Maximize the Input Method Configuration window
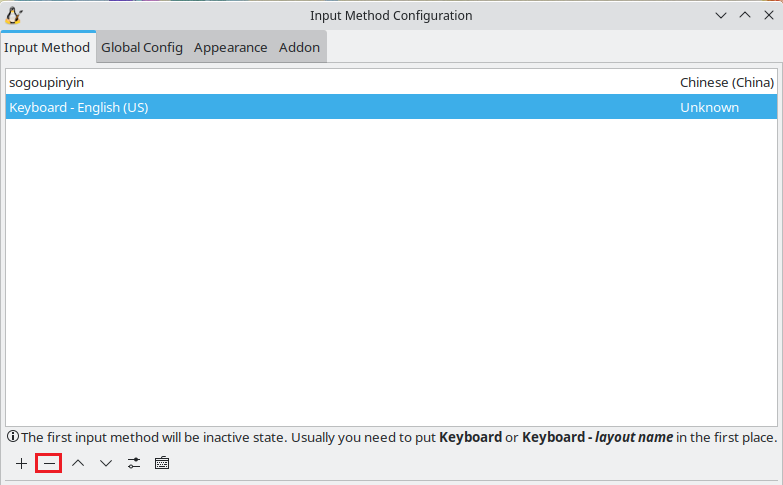 (745, 15)
